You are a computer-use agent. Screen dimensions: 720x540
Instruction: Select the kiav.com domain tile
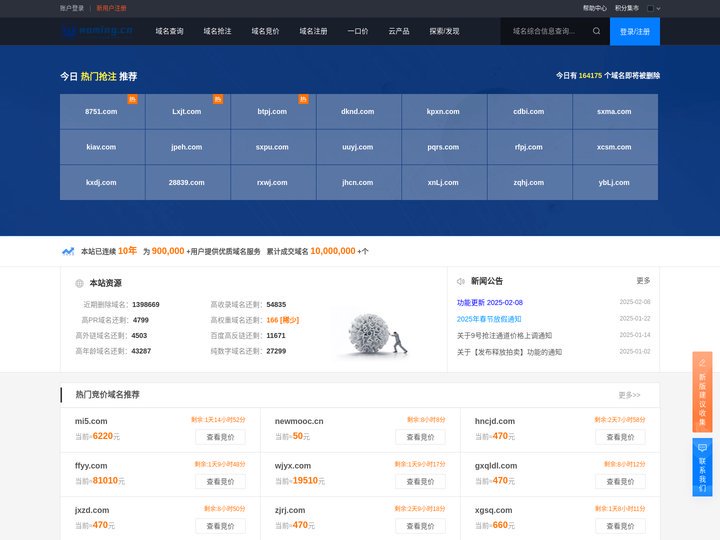pyautogui.click(x=103, y=147)
